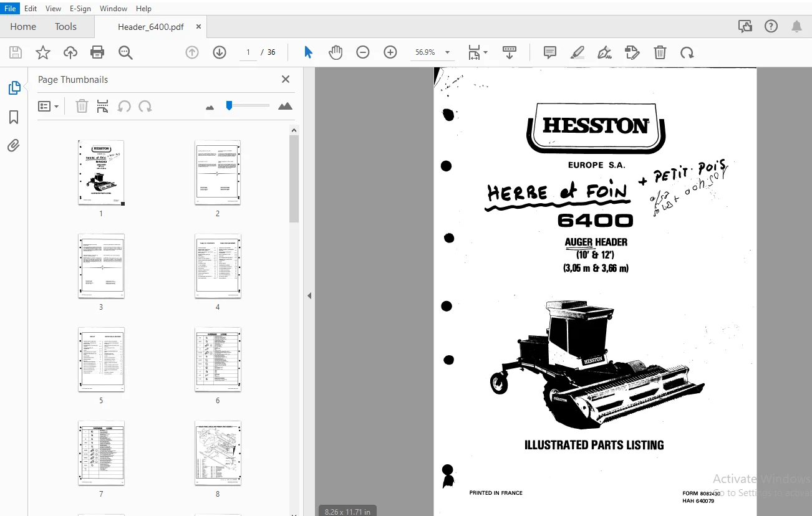812x516 pixels.
Task: Click the thumbnails panel scrollbar thumb
Action: click(x=294, y=179)
